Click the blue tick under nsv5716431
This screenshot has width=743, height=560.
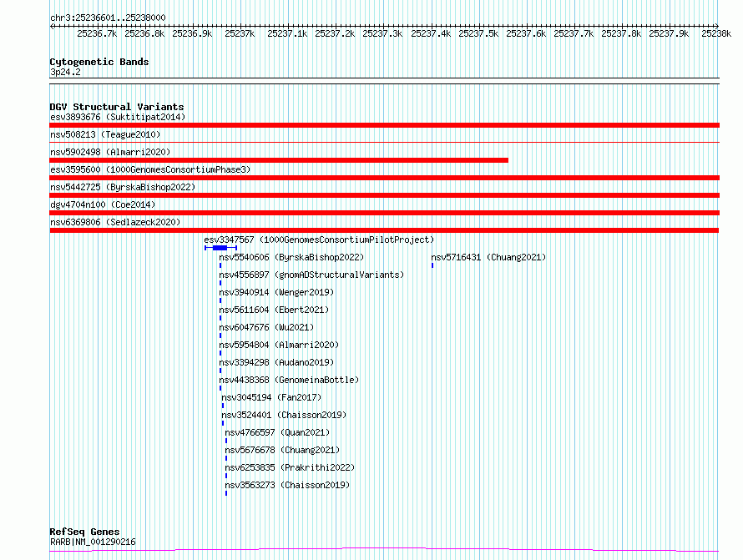(x=432, y=265)
